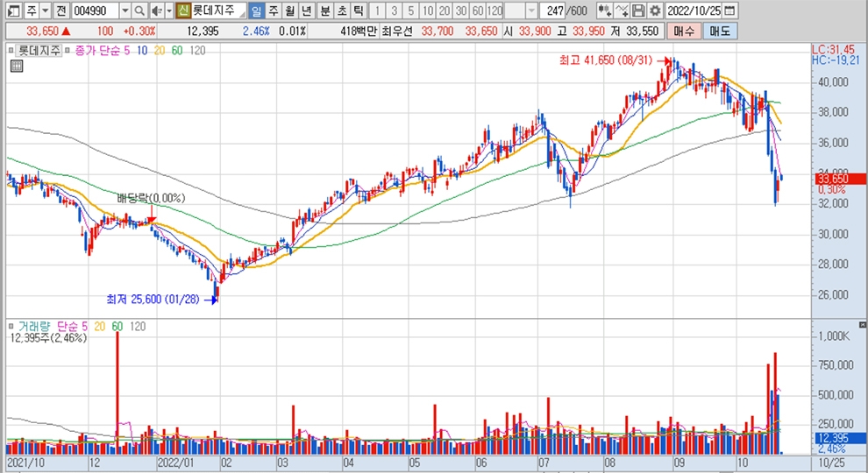Click the panel layout icon at top-left

(x=10, y=11)
